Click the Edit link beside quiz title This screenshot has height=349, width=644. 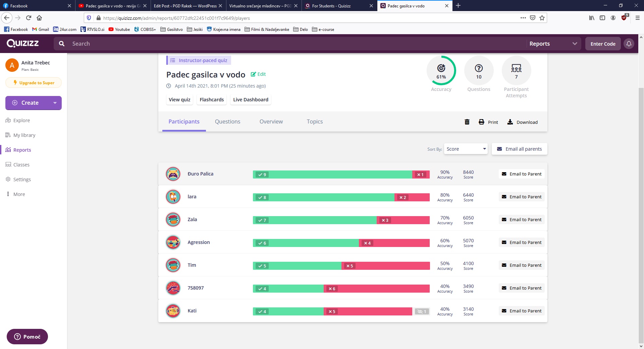258,74
